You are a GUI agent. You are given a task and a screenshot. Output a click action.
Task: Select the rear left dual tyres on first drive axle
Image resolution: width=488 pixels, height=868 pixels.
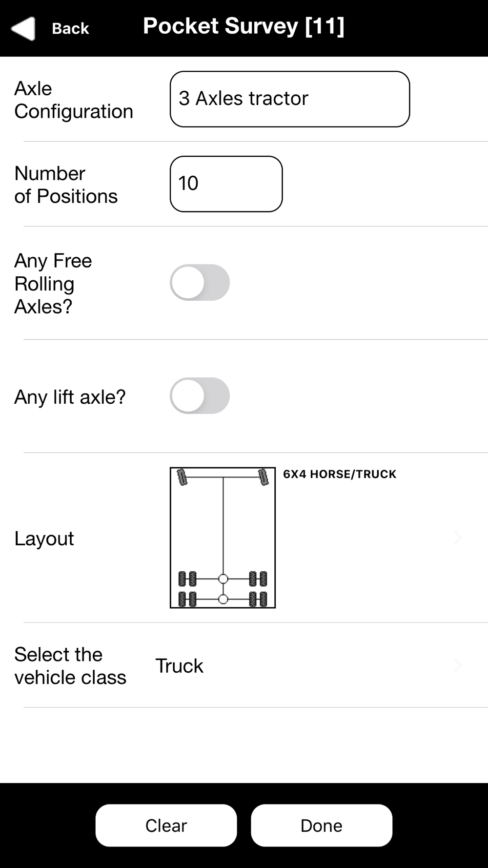(187, 579)
